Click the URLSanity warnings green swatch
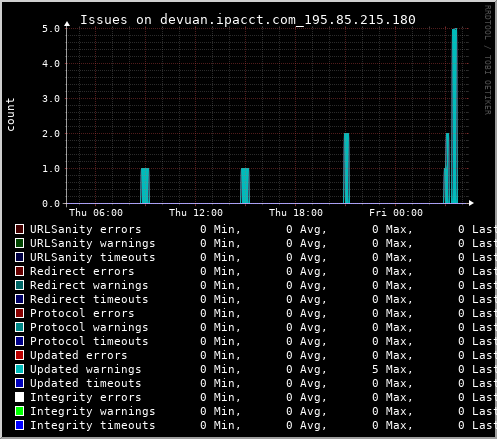This screenshot has width=497, height=439. tap(19, 243)
